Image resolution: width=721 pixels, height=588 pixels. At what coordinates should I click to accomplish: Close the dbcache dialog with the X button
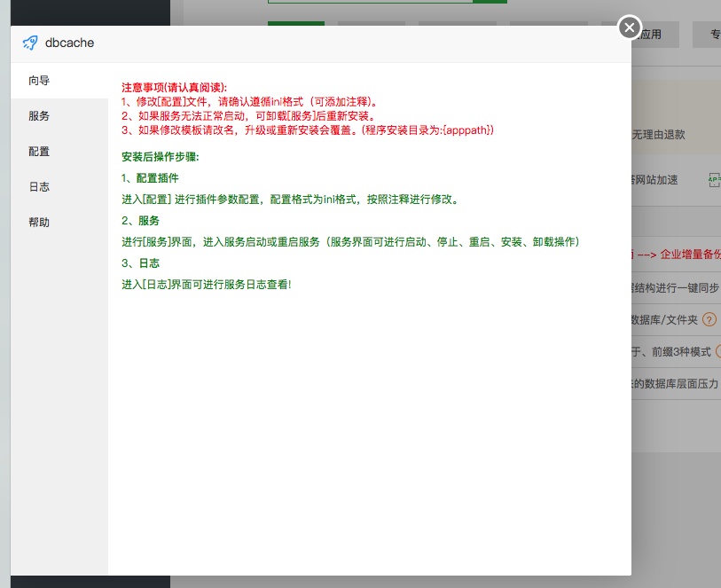click(630, 27)
